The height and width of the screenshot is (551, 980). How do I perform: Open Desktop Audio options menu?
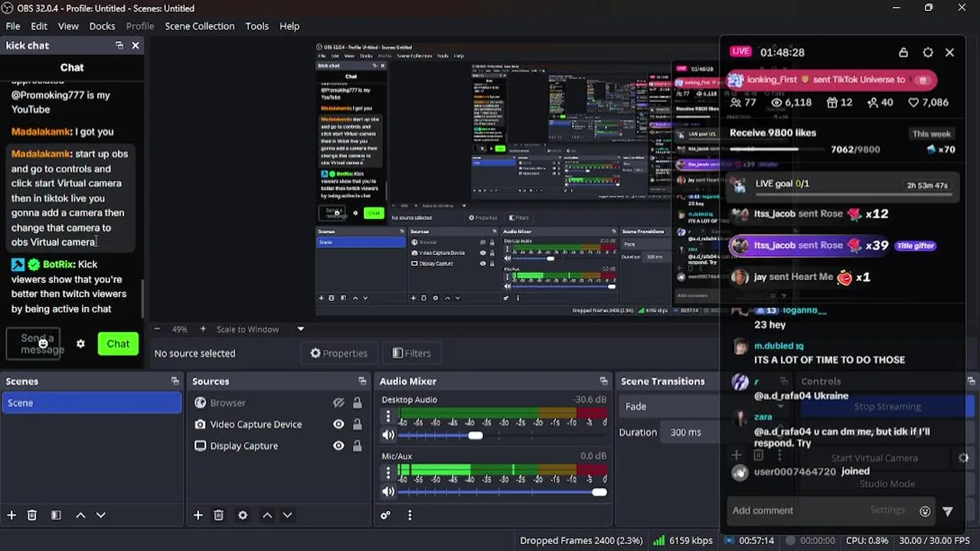point(388,416)
